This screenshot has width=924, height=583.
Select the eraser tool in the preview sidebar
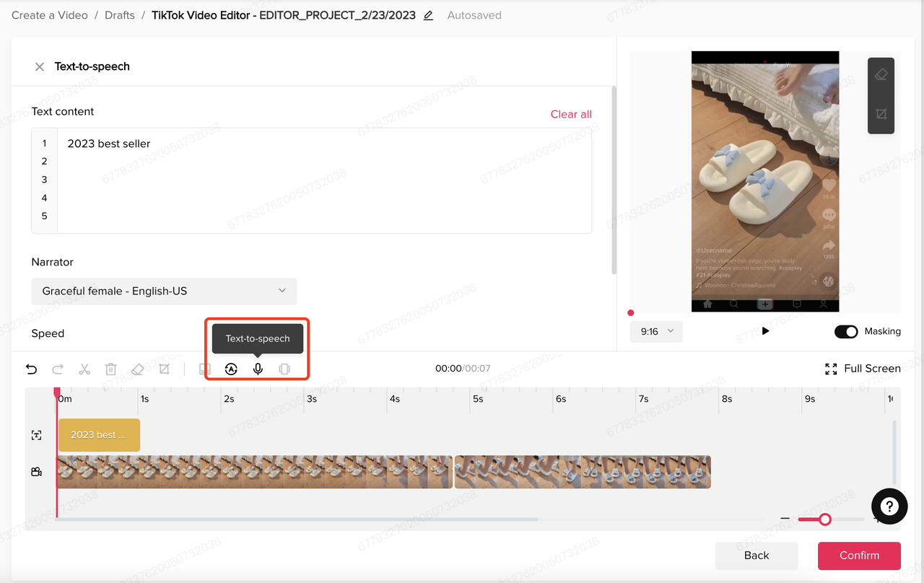click(x=881, y=74)
